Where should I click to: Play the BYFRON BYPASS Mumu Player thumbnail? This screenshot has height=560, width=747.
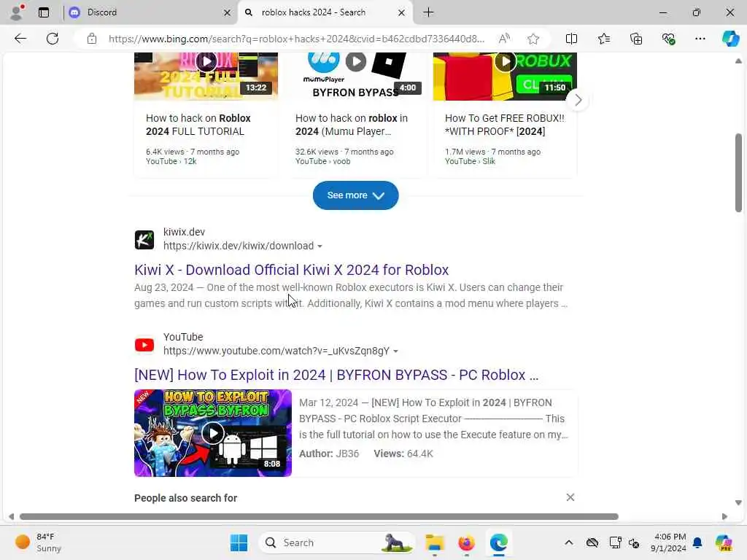[x=355, y=76]
